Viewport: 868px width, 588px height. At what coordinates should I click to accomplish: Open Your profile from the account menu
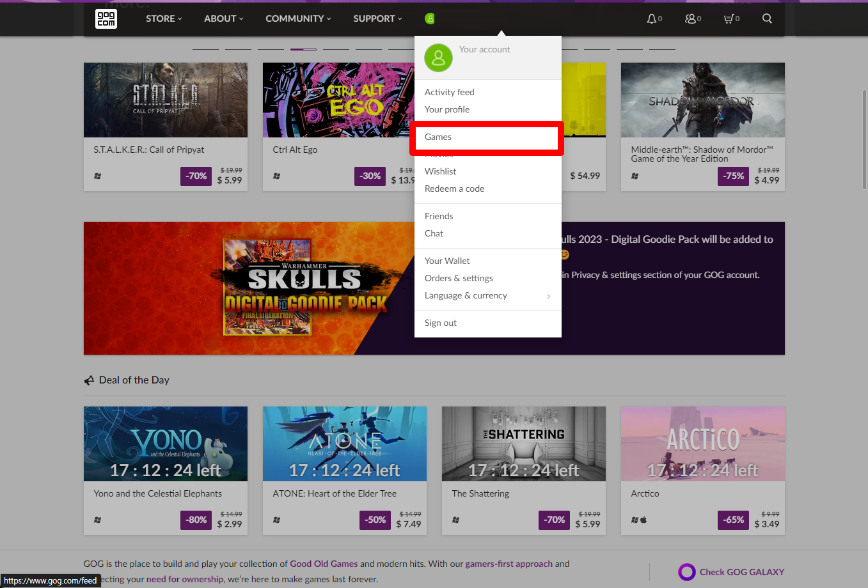click(x=447, y=109)
